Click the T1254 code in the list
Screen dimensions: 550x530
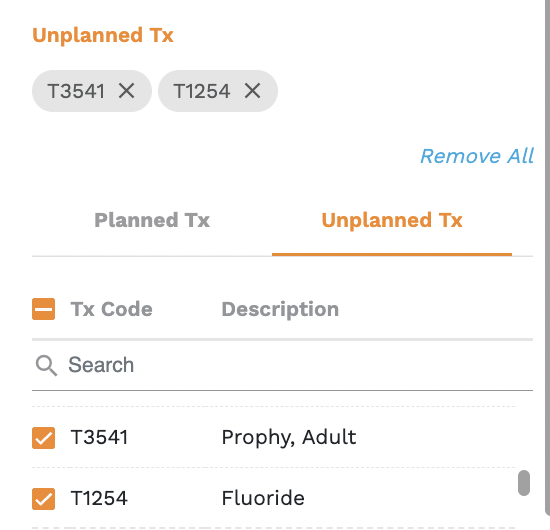[99, 498]
